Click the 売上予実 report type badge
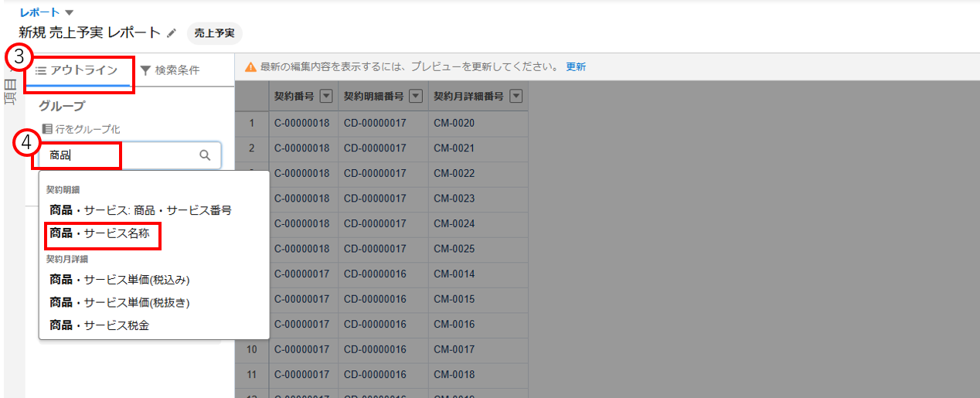 point(215,33)
